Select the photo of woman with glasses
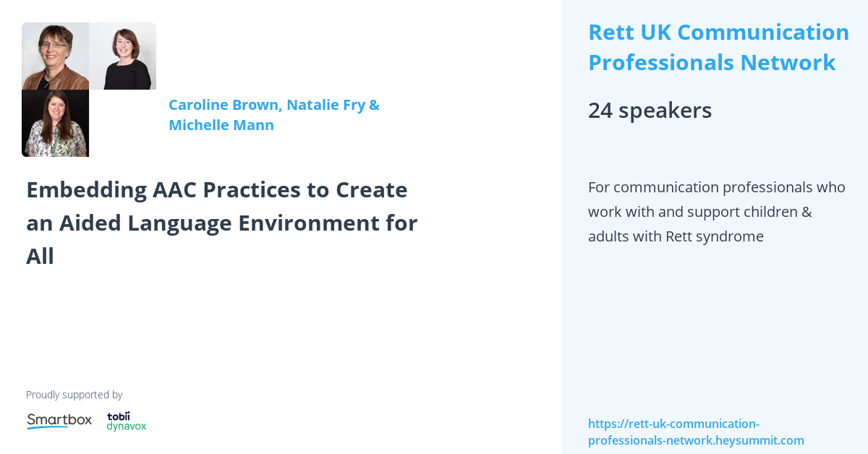Viewport: 868px width, 454px height. [x=56, y=56]
